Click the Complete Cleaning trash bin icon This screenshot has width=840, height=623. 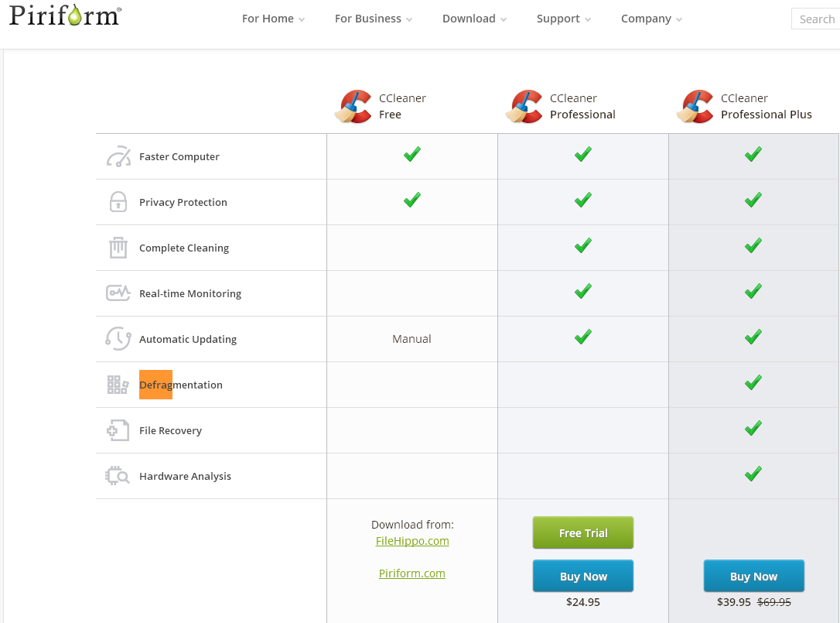point(118,248)
